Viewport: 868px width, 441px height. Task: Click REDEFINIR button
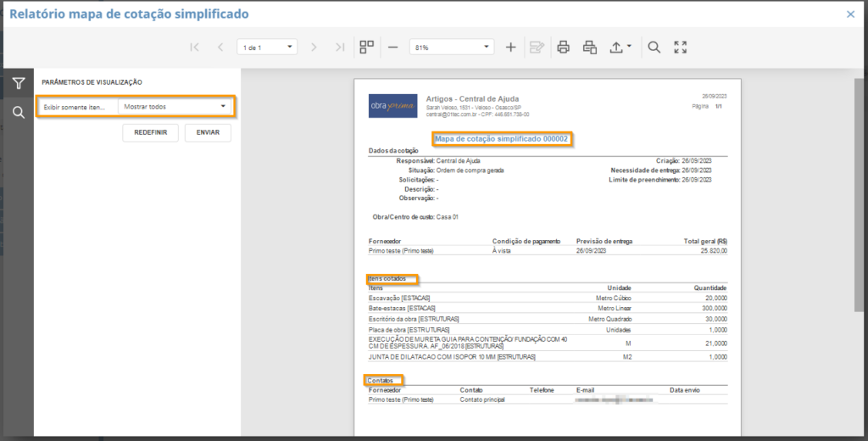[x=151, y=132]
